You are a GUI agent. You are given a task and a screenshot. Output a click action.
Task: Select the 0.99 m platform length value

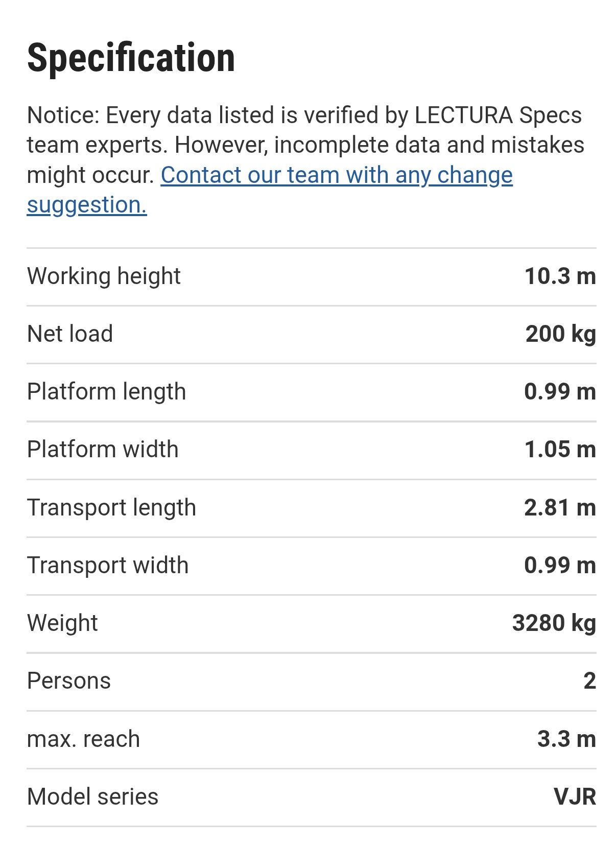coord(560,392)
